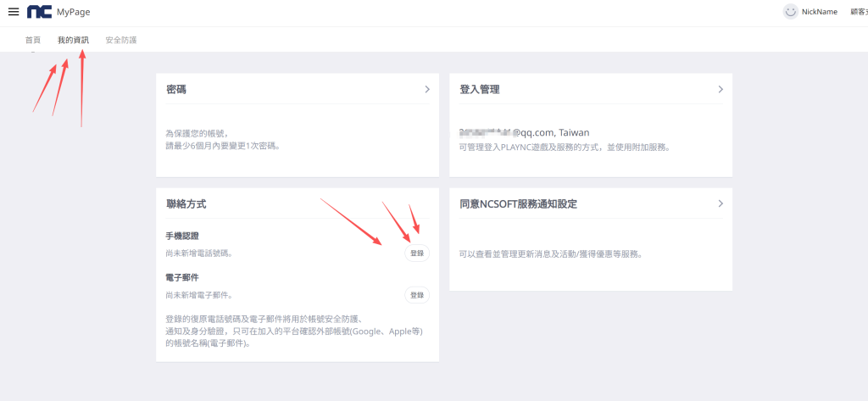
Task: Click the NC logo
Action: pos(39,12)
